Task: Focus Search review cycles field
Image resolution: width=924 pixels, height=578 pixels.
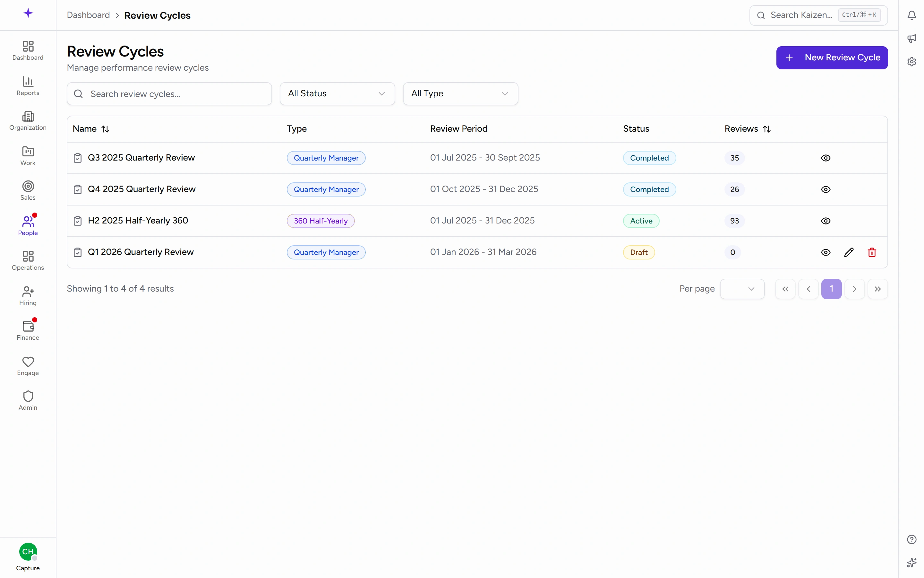Action: coord(169,94)
